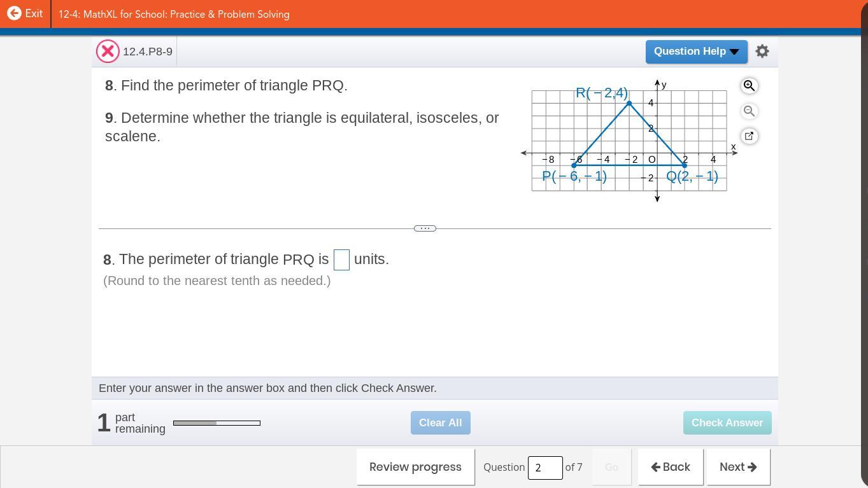Click the Question number field

pos(544,468)
